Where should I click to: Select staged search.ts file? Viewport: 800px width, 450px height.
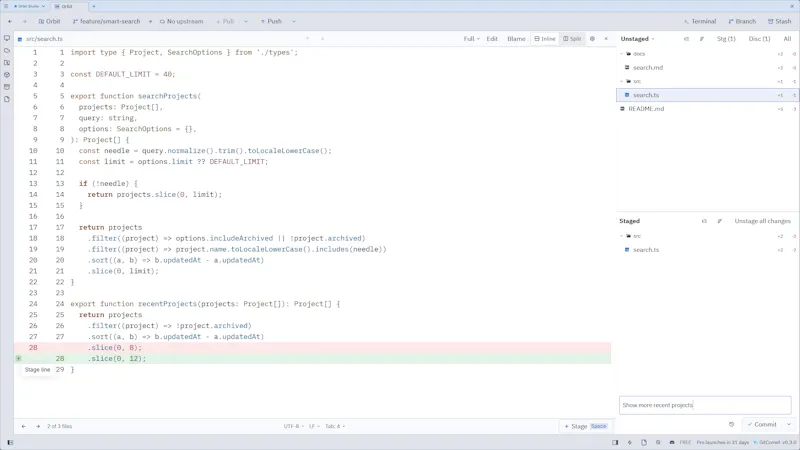tap(707, 249)
